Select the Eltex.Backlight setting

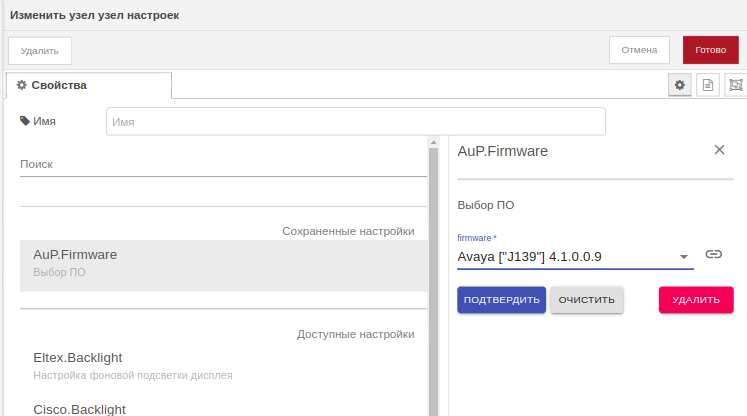point(223,365)
